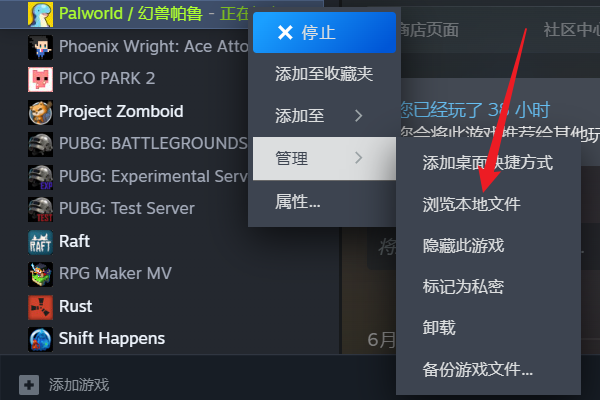
Task: Click the Rust red icon
Action: pos(40,307)
